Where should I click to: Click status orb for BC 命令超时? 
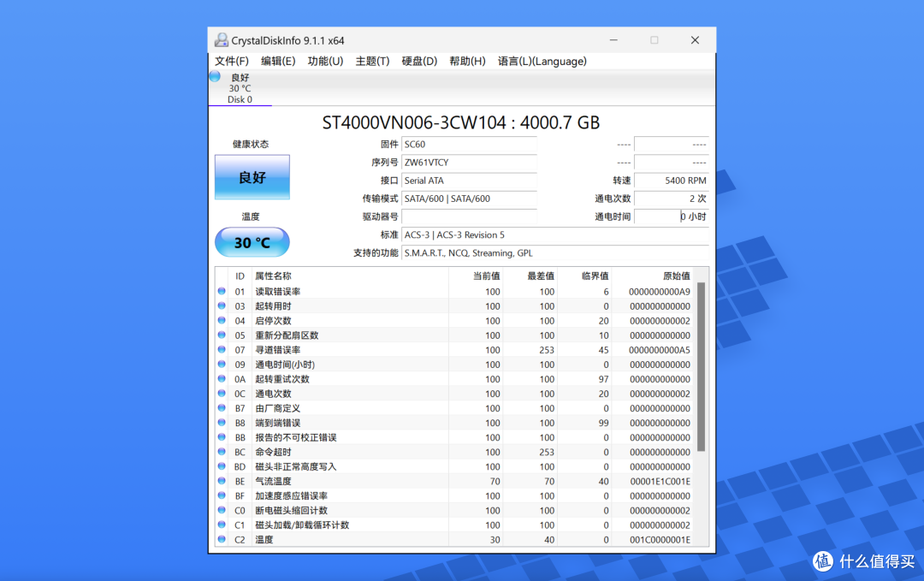[x=222, y=451]
